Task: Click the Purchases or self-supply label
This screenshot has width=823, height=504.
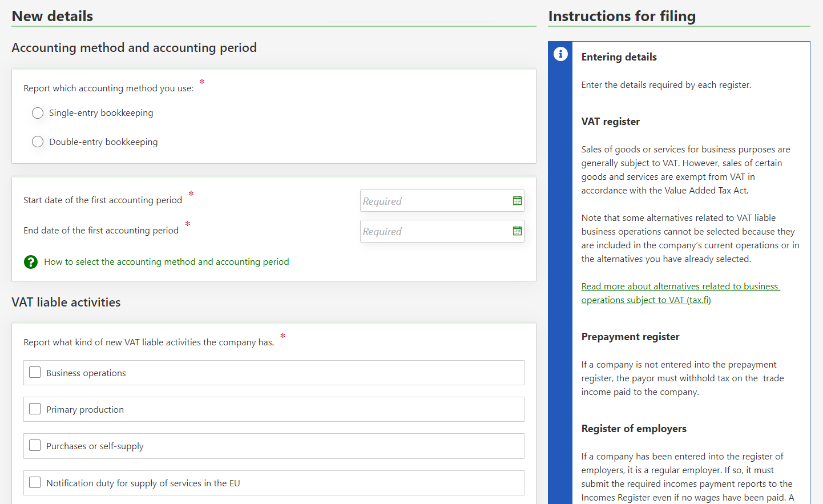Action: (x=95, y=446)
